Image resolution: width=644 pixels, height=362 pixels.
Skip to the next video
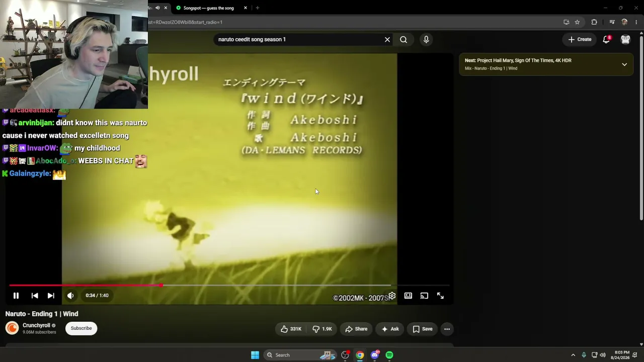tap(51, 296)
